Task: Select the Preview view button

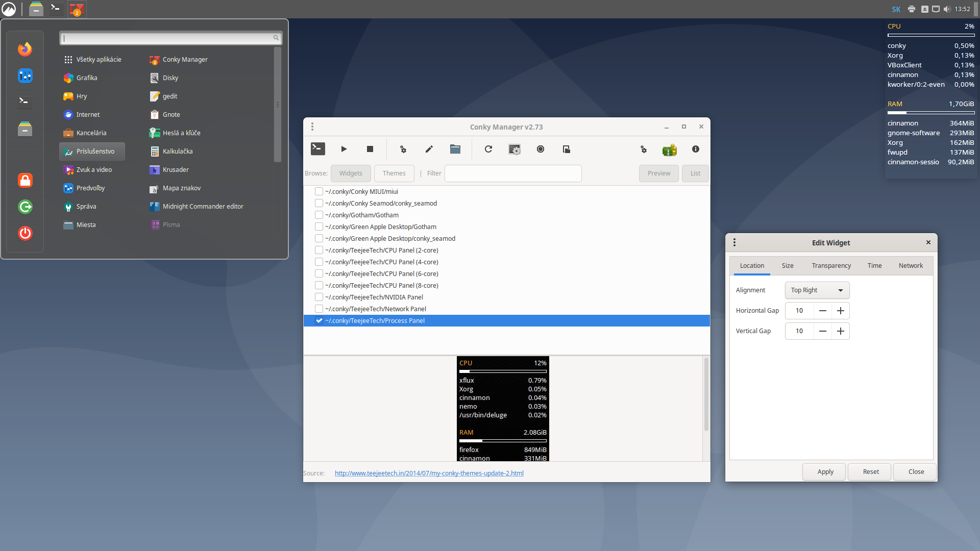Action: tap(659, 173)
